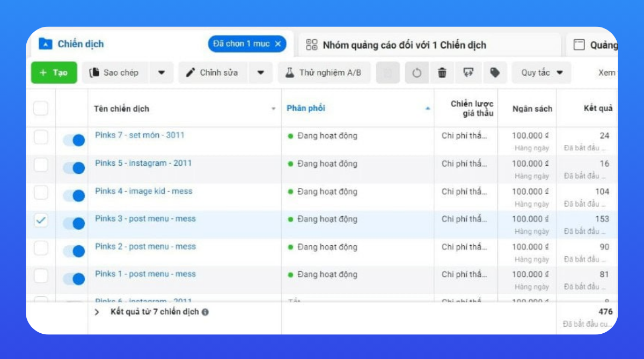Click the refresh/reset icon in the toolbar
Screen dimensions: 644x359
coord(416,72)
